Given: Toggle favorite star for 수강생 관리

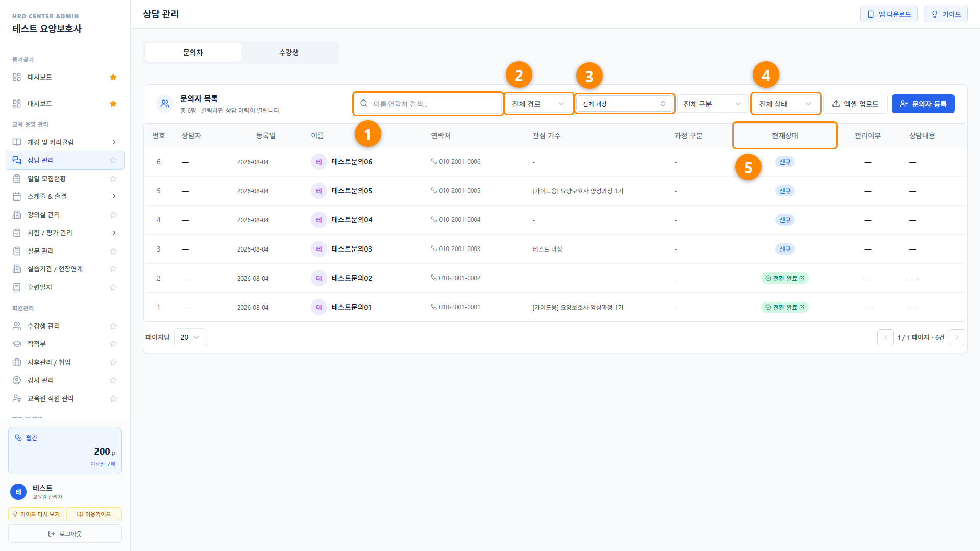Looking at the screenshot, I should [113, 326].
